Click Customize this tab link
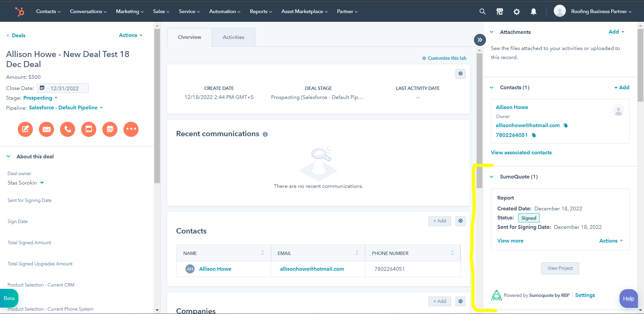The width and height of the screenshot is (644, 314). (x=444, y=58)
